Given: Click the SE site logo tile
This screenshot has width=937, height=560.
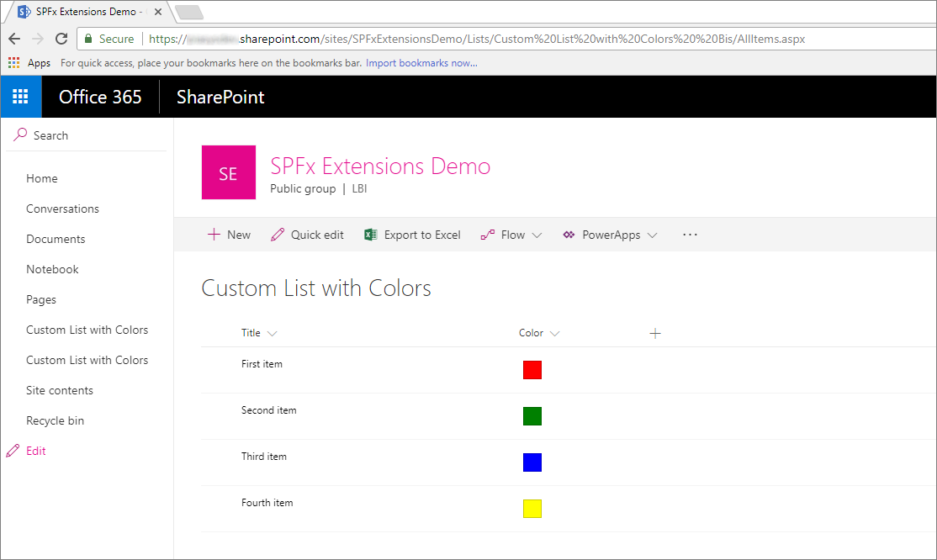Looking at the screenshot, I should [228, 172].
